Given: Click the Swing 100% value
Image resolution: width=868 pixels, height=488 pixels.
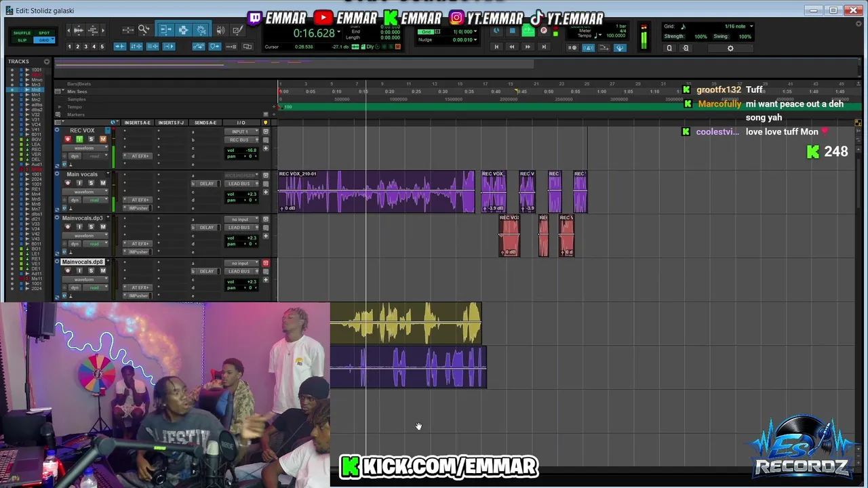Looking at the screenshot, I should coord(745,37).
